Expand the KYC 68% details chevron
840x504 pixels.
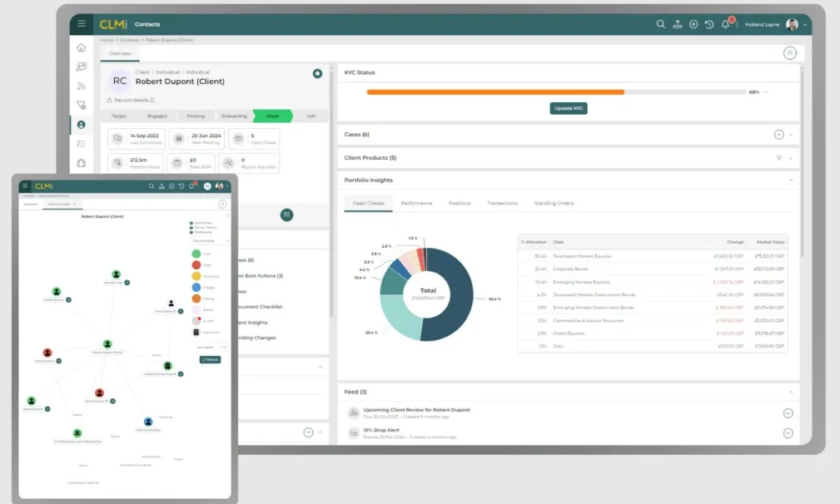pyautogui.click(x=766, y=92)
